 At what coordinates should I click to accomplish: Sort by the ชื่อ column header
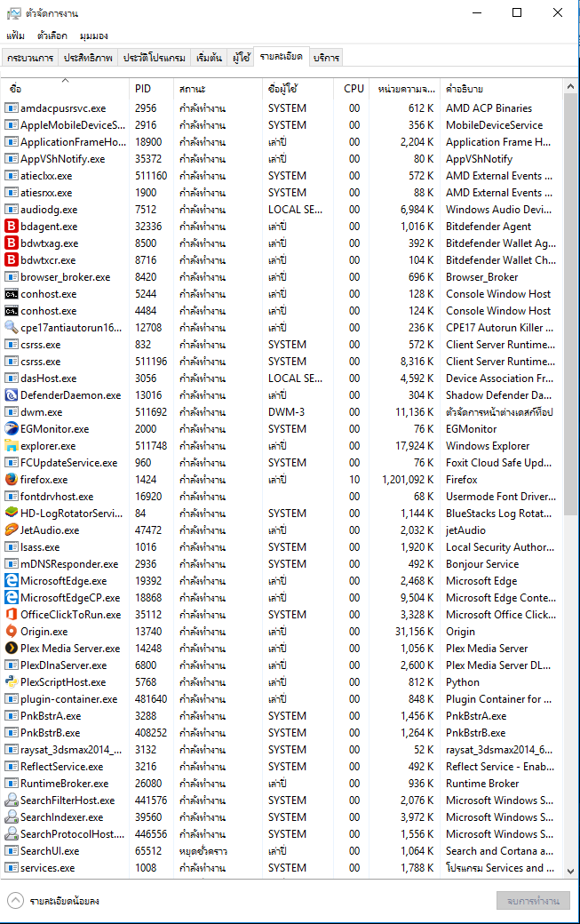coord(65,88)
